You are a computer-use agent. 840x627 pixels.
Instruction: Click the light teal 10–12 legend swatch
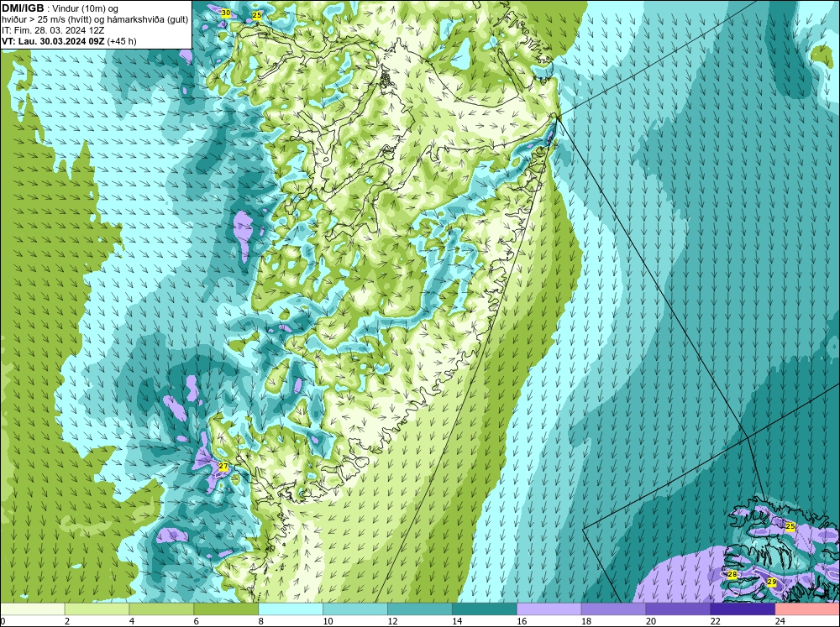click(x=355, y=609)
